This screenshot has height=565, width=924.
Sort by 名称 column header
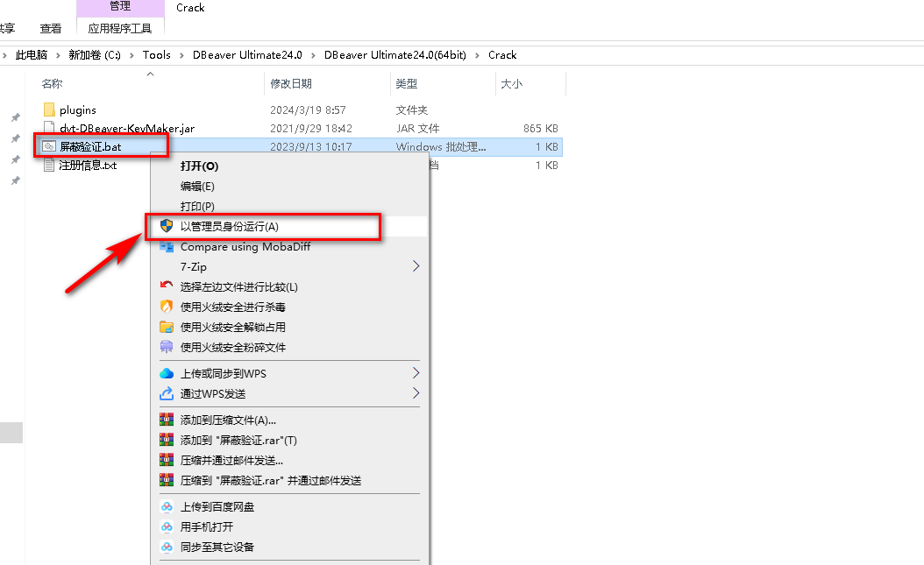tap(52, 83)
